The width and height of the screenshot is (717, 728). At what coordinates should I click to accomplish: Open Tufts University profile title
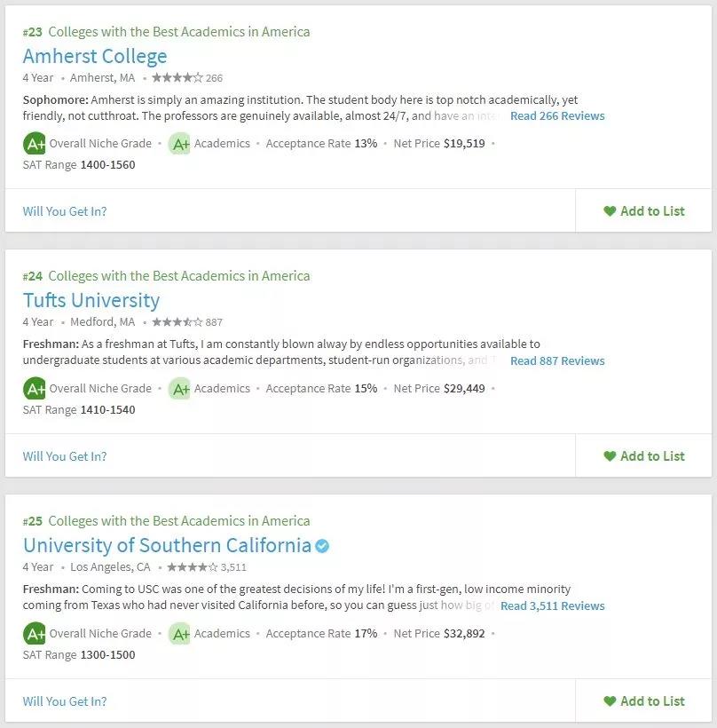(x=91, y=300)
